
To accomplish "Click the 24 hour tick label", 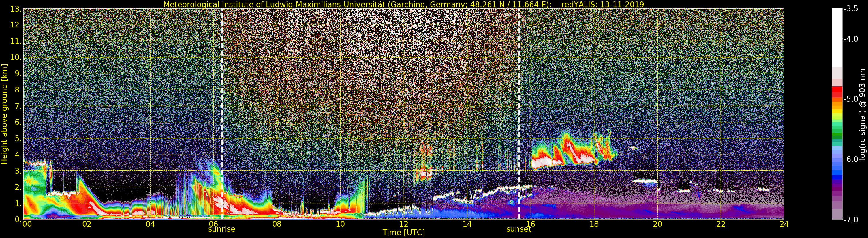I will coord(784,224).
